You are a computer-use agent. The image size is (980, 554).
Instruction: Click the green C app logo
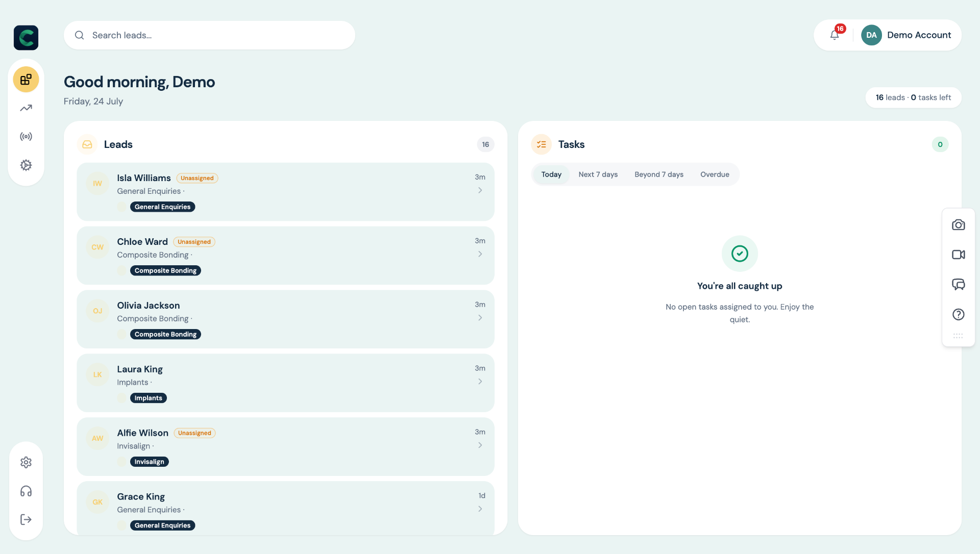pos(26,38)
